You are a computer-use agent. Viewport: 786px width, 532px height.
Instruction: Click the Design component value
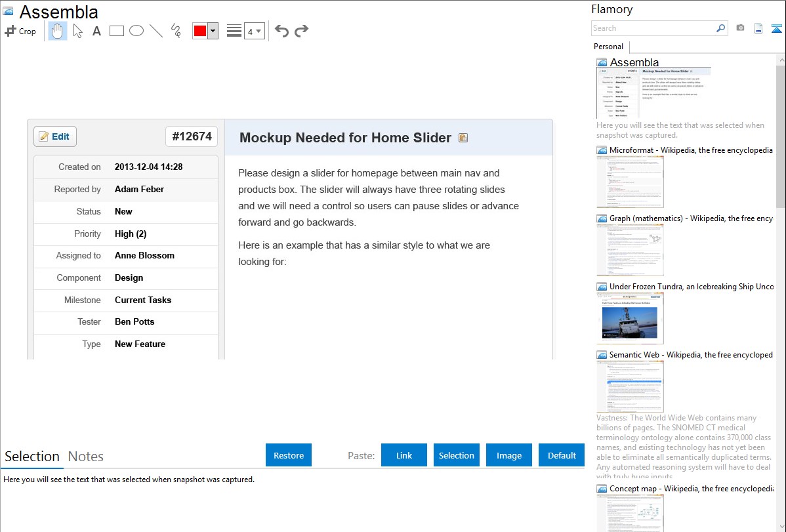(x=129, y=277)
